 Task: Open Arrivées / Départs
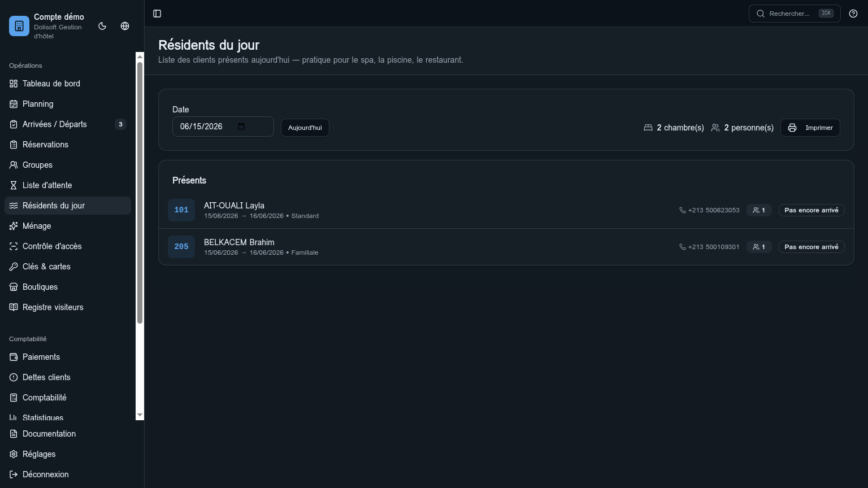[x=68, y=124]
